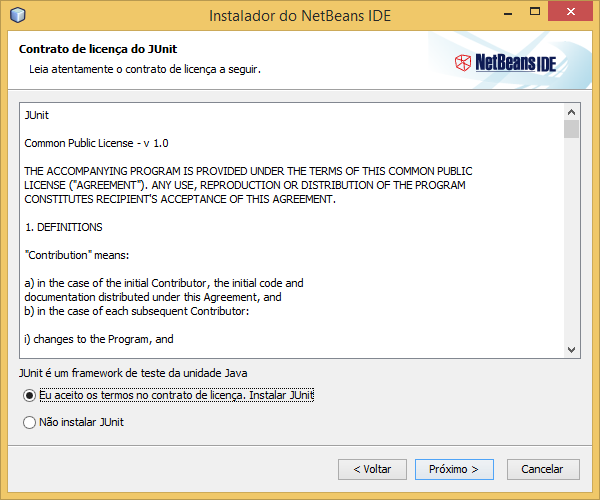Screen dimensions: 600x500
Task: Click 'Contrato de licença do JUnit' heading
Action: click(98, 49)
